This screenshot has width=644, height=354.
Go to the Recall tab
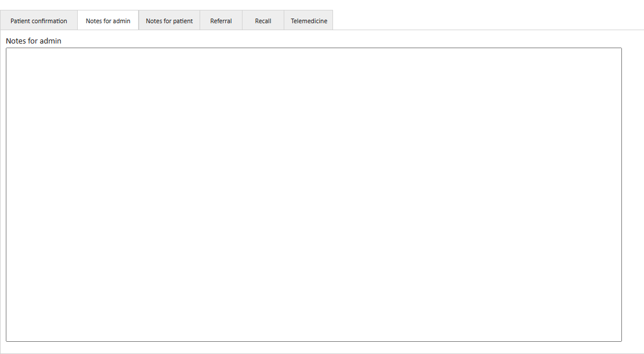[x=263, y=21]
